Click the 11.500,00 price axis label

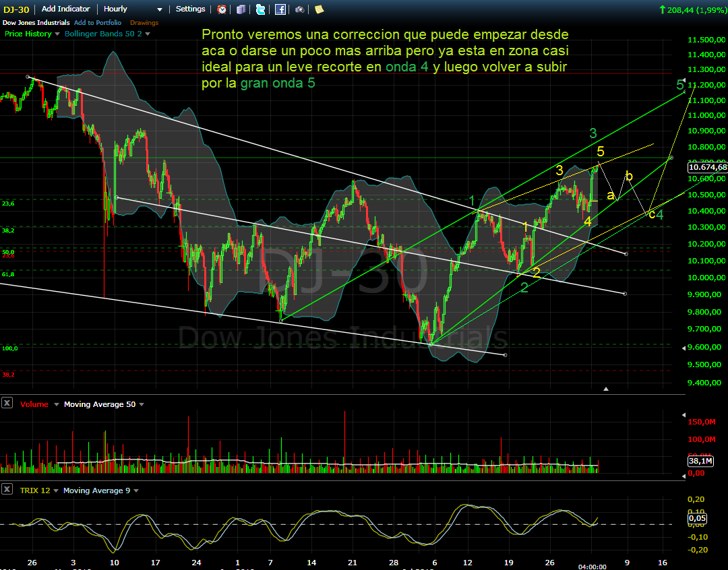point(706,40)
